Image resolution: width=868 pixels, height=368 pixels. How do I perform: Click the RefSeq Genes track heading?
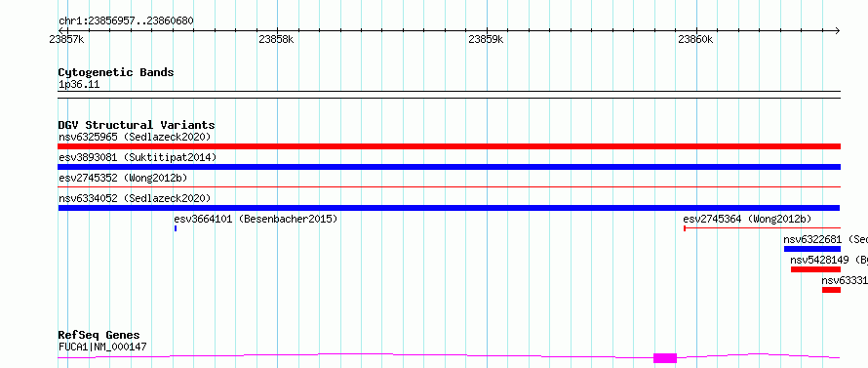99,336
